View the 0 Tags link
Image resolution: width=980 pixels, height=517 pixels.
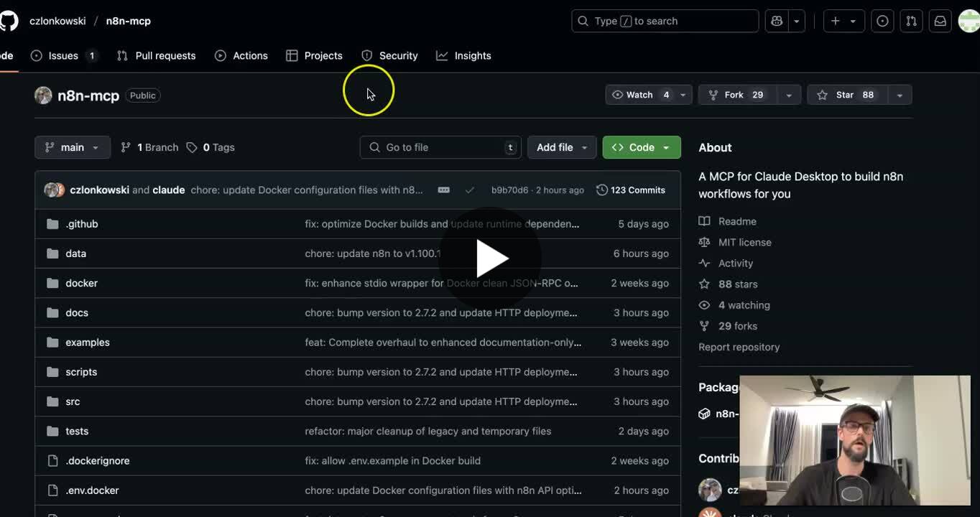[x=211, y=147]
